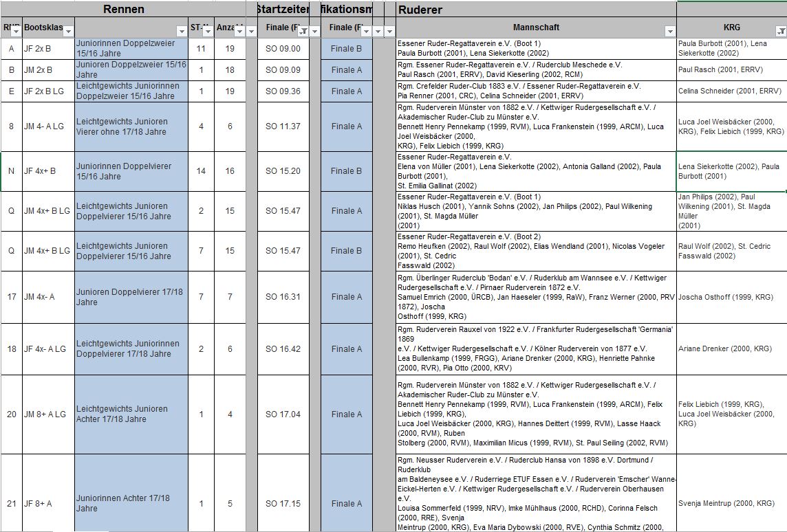
Task: Select the Celina Schneider KRG cell
Action: tap(731, 91)
